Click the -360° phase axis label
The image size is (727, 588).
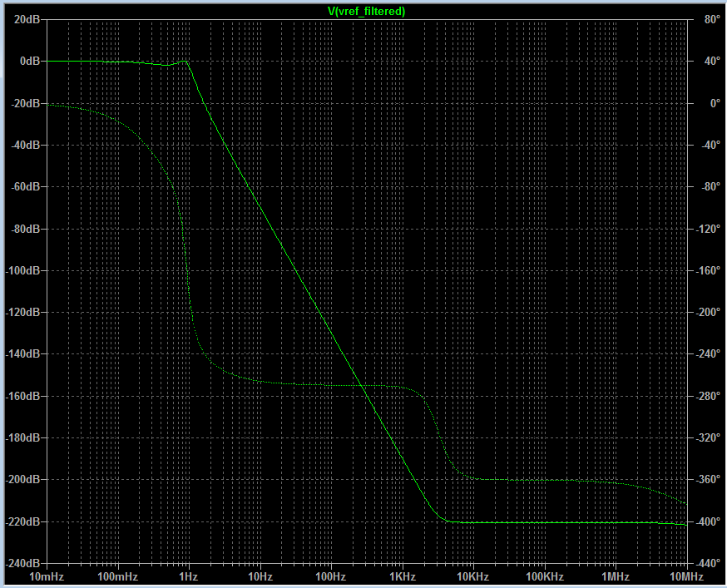[708, 480]
